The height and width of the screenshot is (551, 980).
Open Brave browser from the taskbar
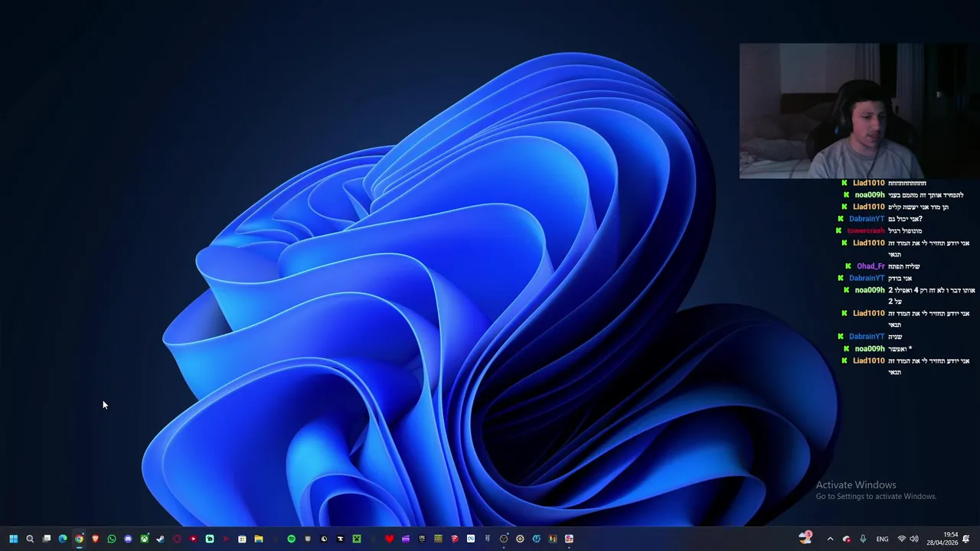[95, 539]
